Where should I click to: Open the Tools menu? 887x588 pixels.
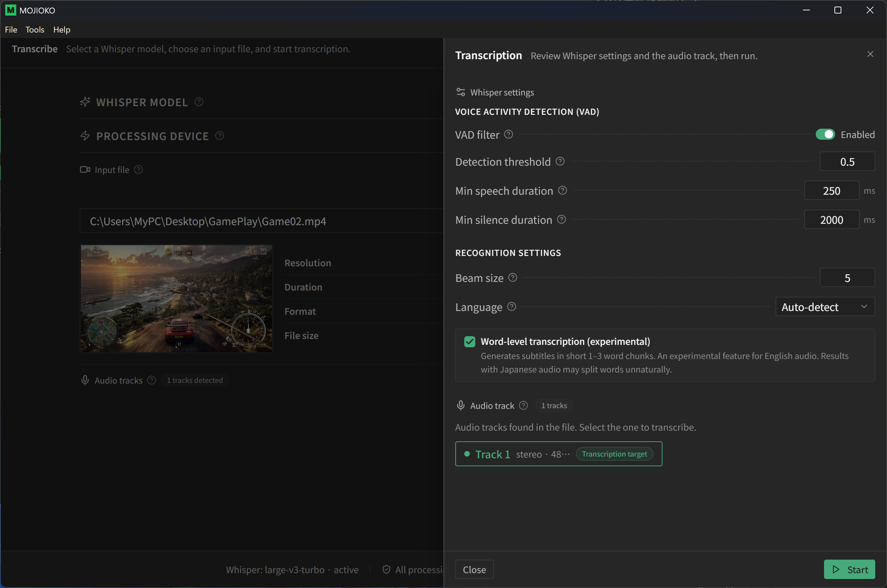pyautogui.click(x=35, y=30)
